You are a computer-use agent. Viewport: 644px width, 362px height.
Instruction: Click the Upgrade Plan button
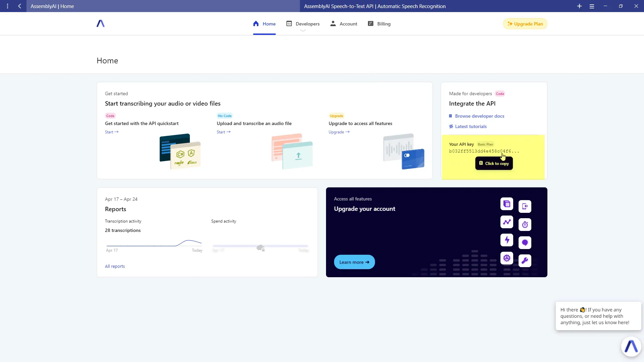coord(525,24)
